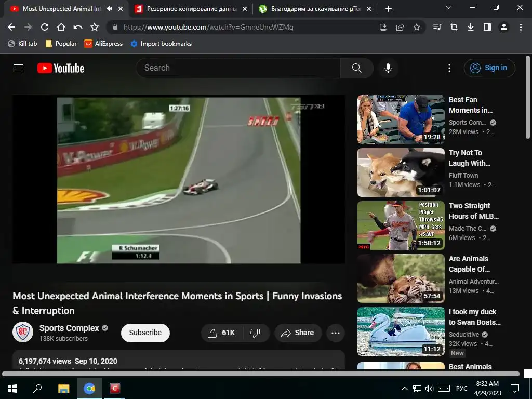Click the share page icon in address bar

coord(400,27)
